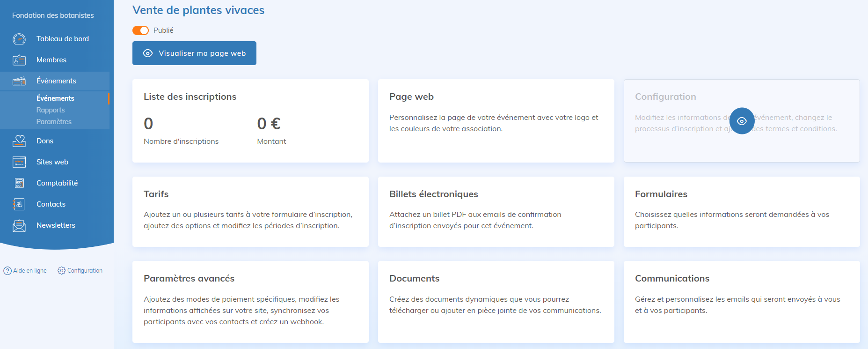Select the Événements submenu entry

coord(55,98)
